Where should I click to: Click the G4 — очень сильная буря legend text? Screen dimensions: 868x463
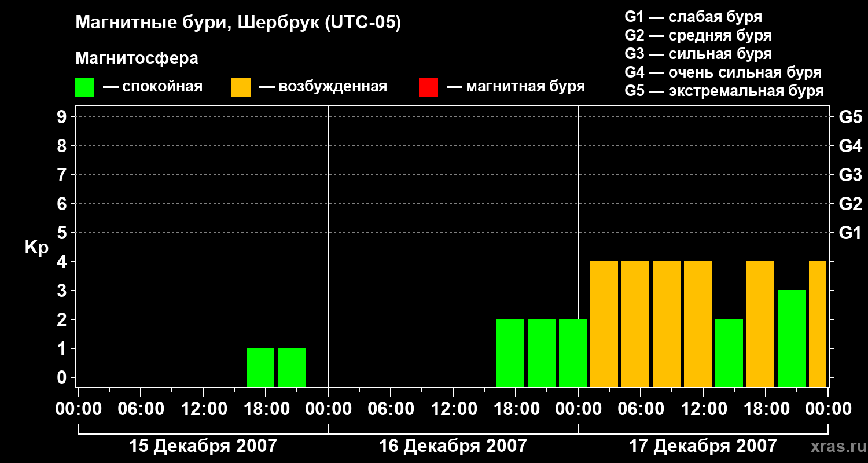[x=723, y=72]
